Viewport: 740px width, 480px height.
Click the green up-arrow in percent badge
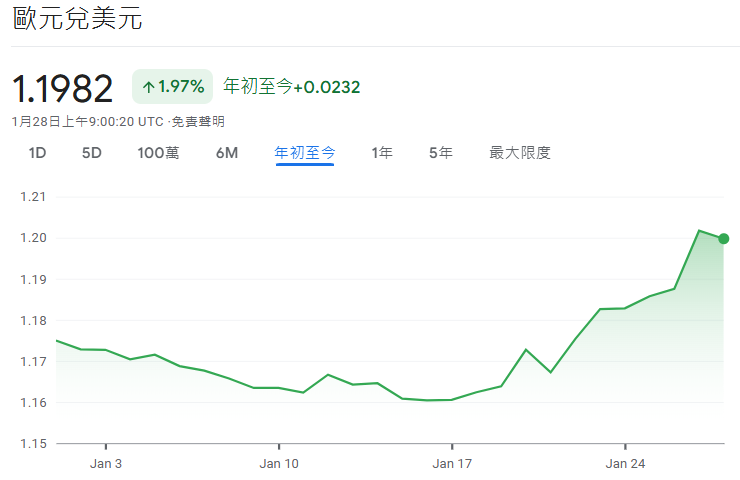coord(149,87)
